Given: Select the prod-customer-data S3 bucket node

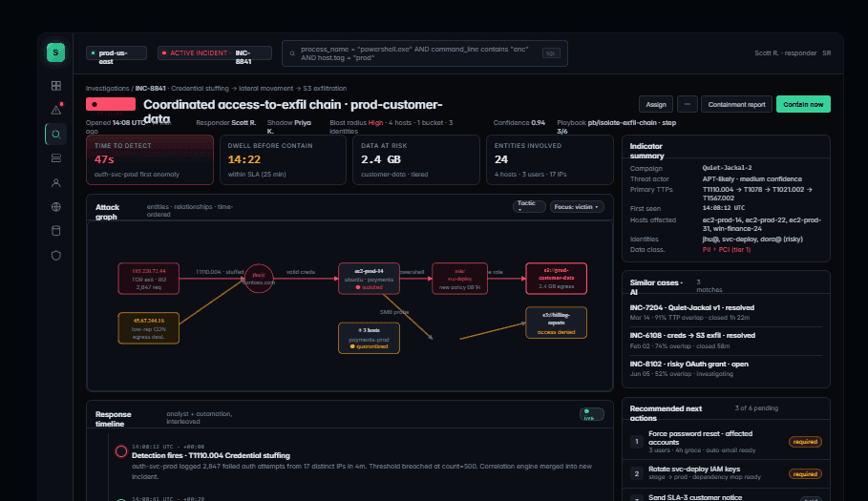Looking at the screenshot, I should tap(556, 278).
